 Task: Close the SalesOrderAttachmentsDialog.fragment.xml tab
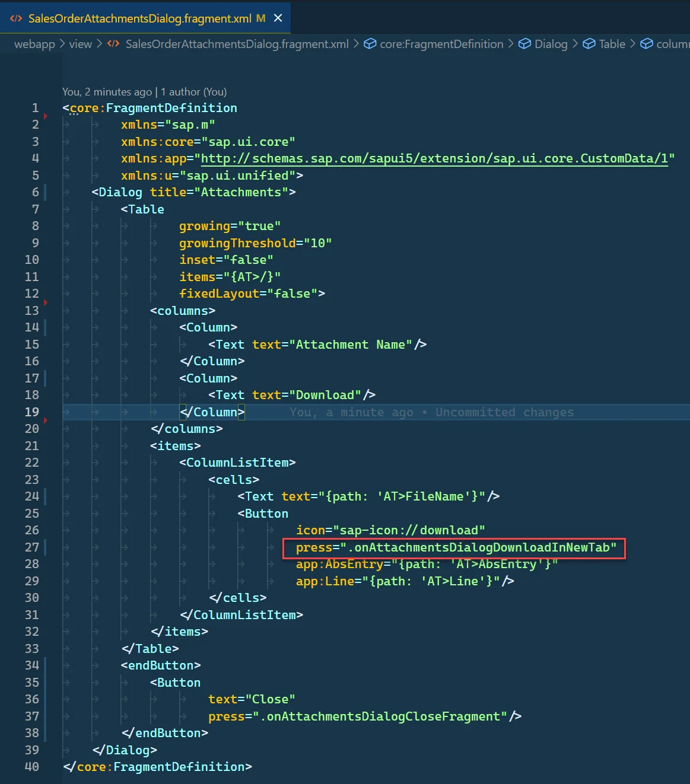click(278, 18)
